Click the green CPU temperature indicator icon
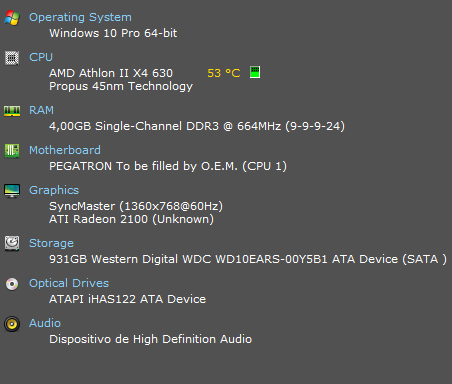 [x=255, y=72]
